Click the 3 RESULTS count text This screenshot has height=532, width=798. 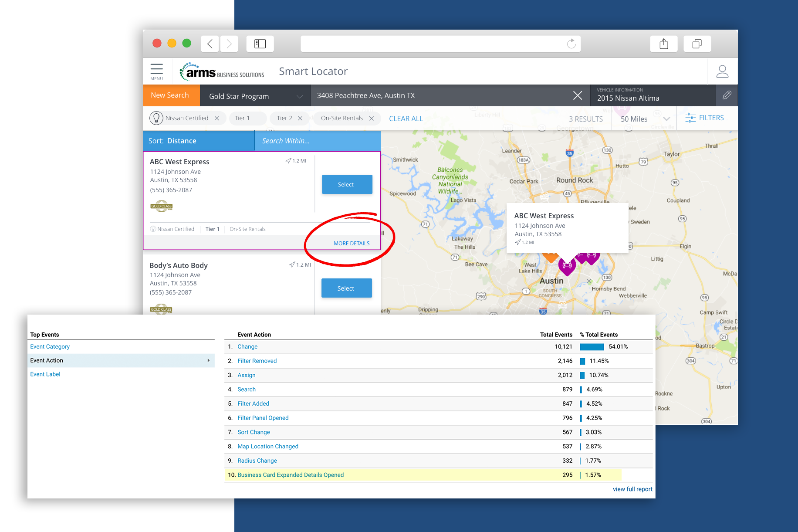tap(585, 119)
